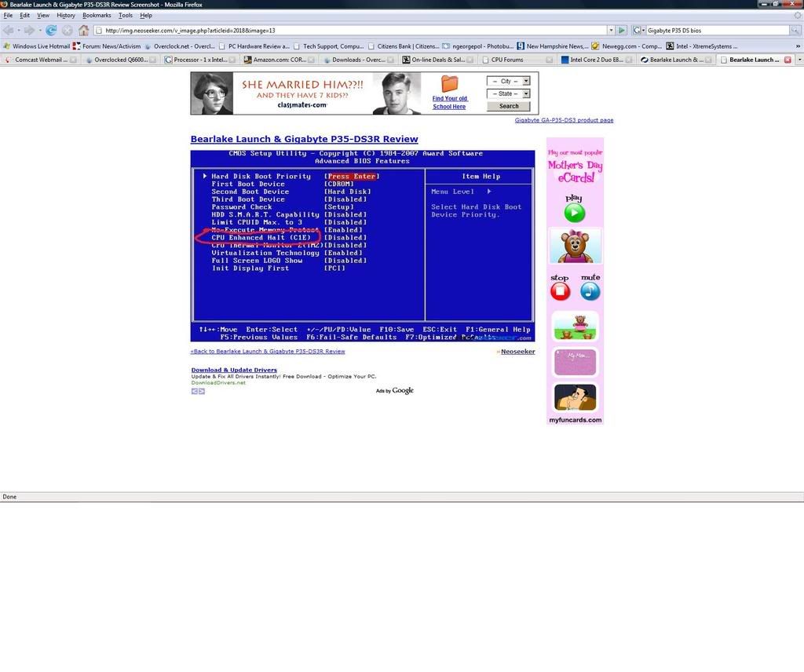The image size is (804, 672).
Task: Click the Back to Bearlake Launch review link
Action: 268,351
